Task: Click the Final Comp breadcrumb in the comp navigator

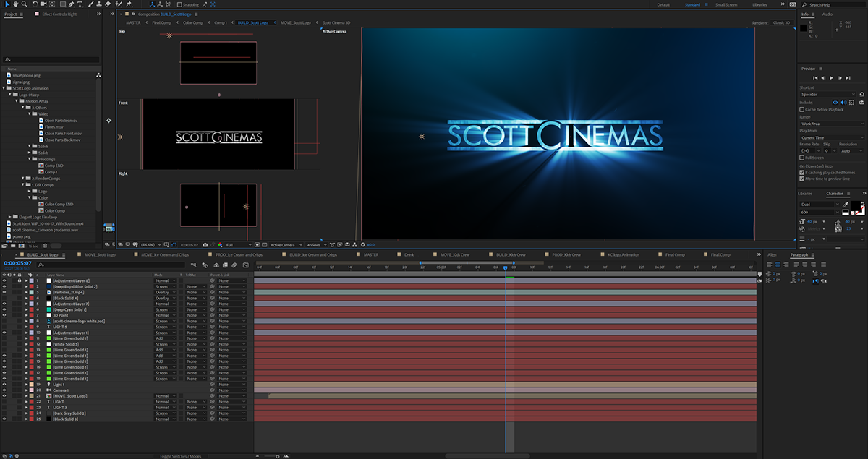Action: 161,22
